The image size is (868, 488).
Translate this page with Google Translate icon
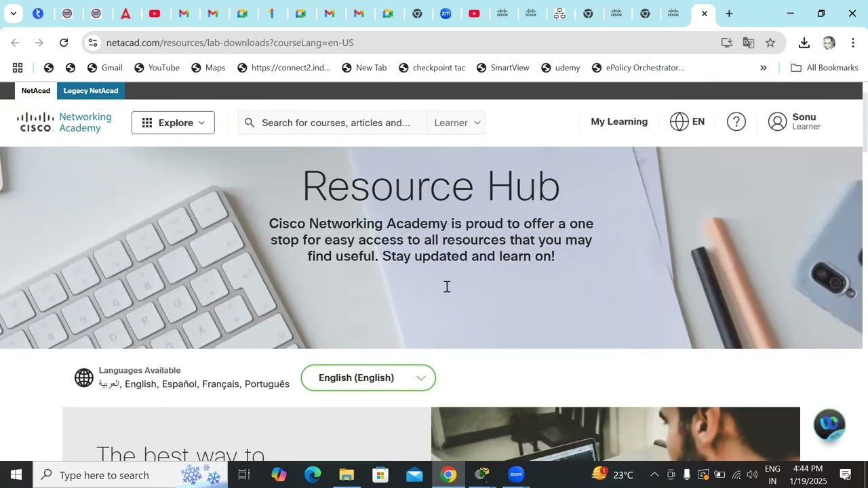tap(749, 43)
